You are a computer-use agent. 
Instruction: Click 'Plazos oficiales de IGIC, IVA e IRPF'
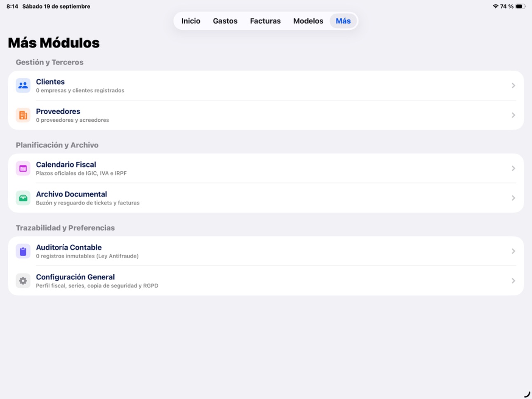pos(81,173)
